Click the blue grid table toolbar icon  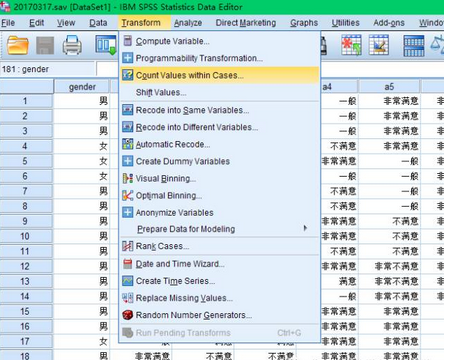point(414,46)
